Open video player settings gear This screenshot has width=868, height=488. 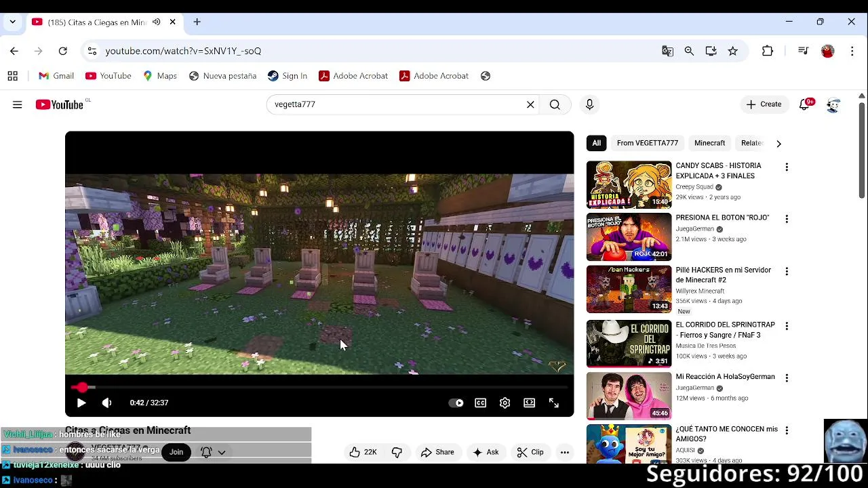pos(505,403)
